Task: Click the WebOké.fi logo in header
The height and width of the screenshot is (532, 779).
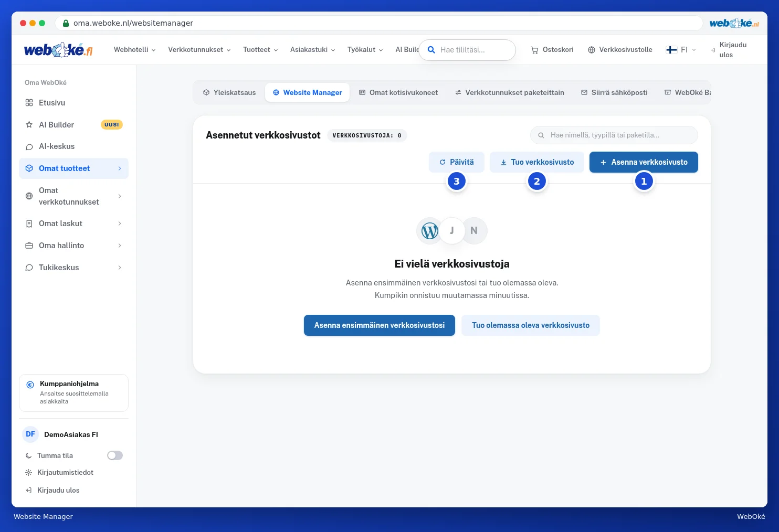Action: pos(58,50)
